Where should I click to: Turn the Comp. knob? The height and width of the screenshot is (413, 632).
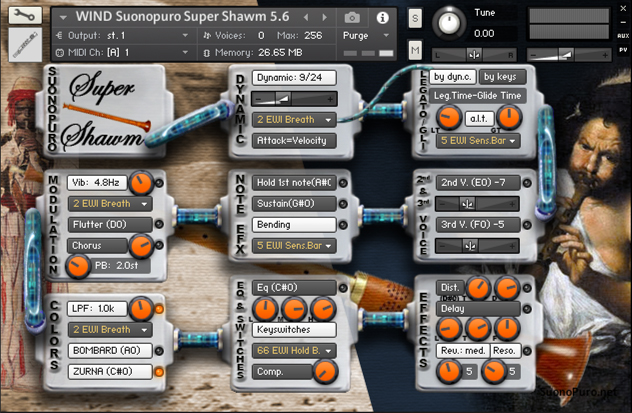[x=324, y=371]
